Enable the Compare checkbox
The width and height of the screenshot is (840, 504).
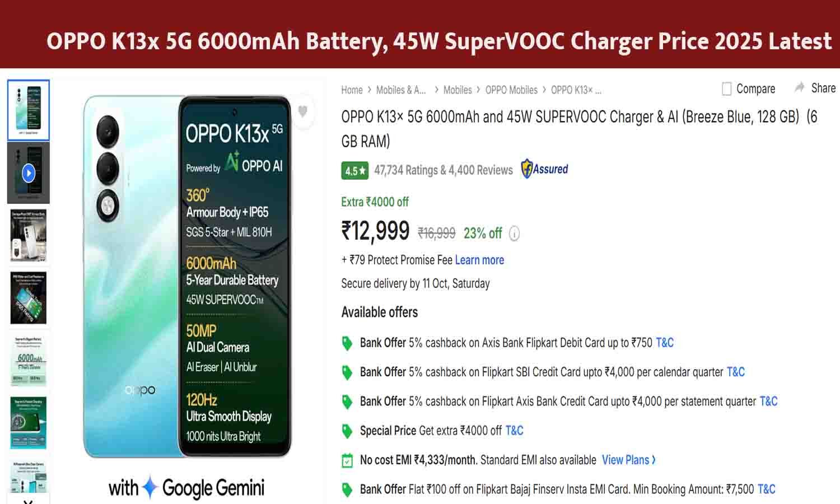(726, 88)
